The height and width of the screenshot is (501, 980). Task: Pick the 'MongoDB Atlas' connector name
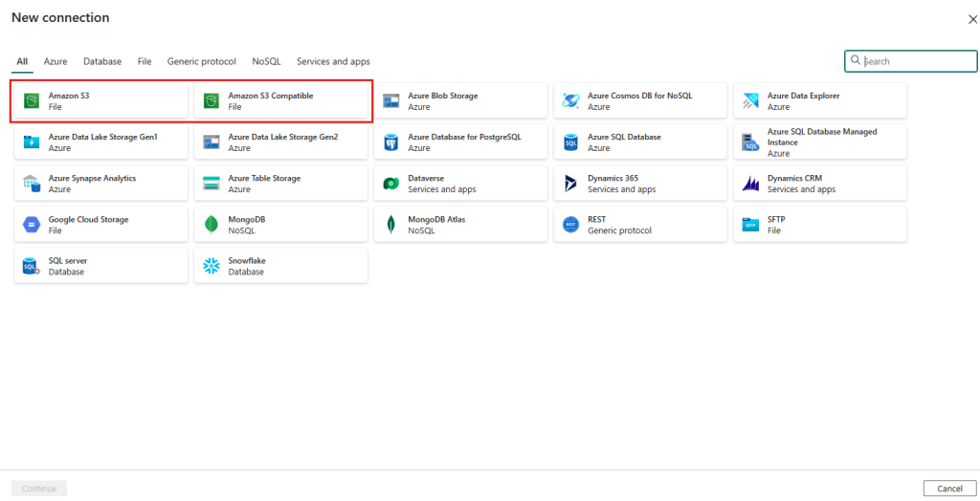436,219
